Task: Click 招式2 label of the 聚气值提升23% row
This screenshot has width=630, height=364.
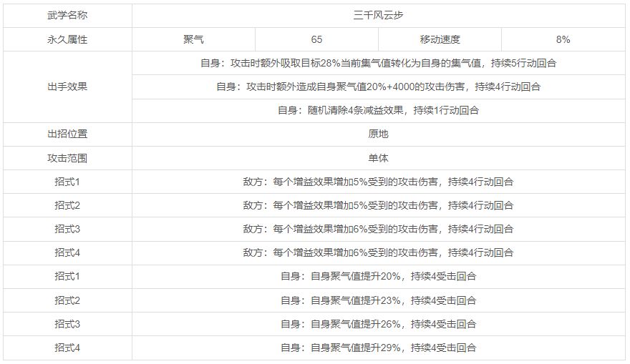Action: [67, 300]
